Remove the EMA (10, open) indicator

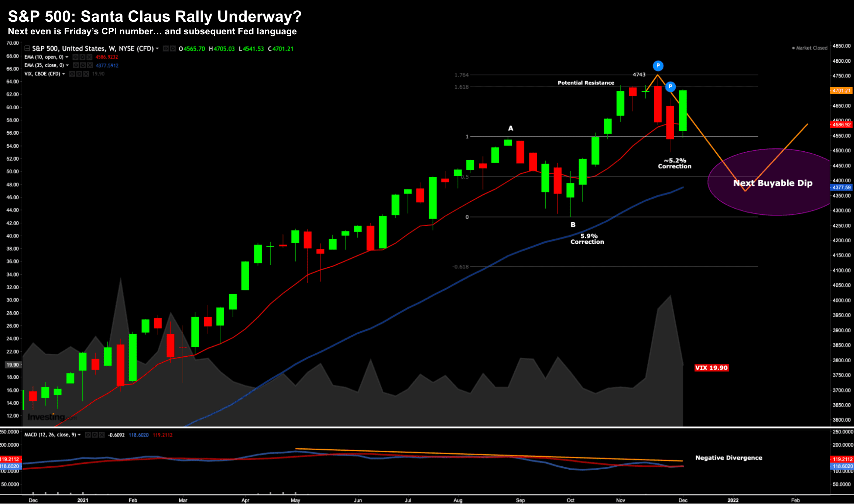click(x=89, y=57)
